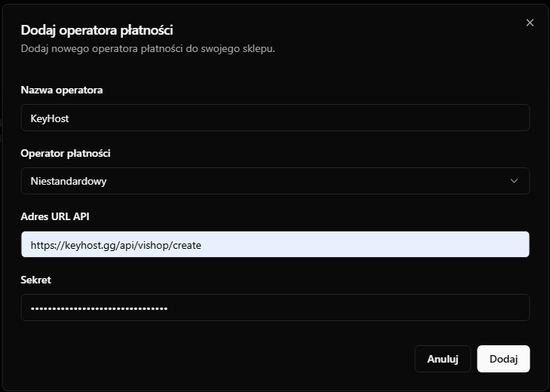Focus the Sekret password field
550x392 pixels.
275,308
